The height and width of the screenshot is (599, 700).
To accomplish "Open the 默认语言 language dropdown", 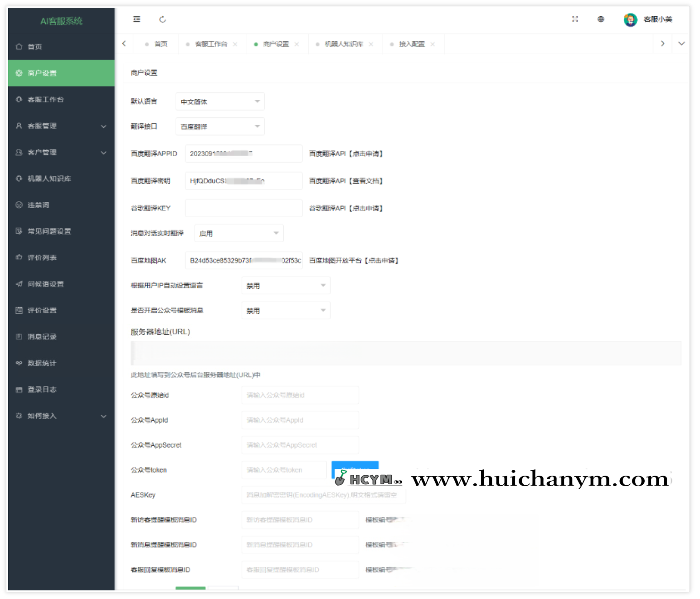I will click(x=219, y=101).
